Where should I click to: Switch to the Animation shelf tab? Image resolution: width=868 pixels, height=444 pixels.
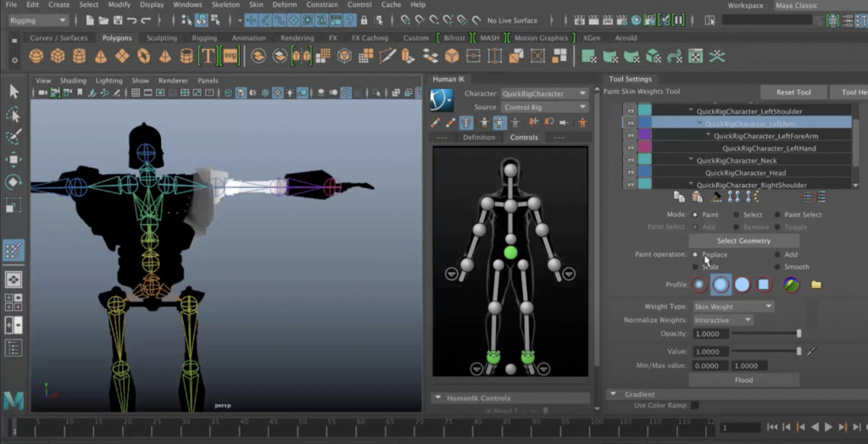tap(248, 38)
